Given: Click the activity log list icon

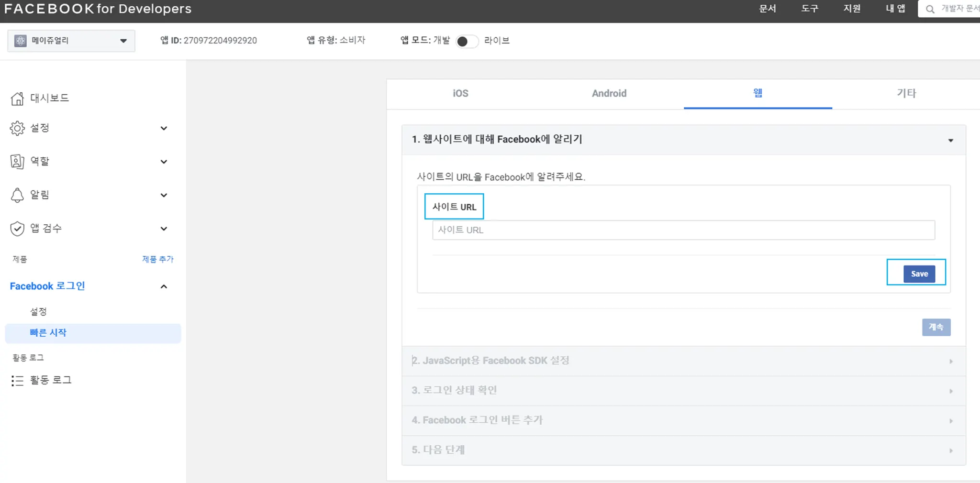Looking at the screenshot, I should [17, 381].
